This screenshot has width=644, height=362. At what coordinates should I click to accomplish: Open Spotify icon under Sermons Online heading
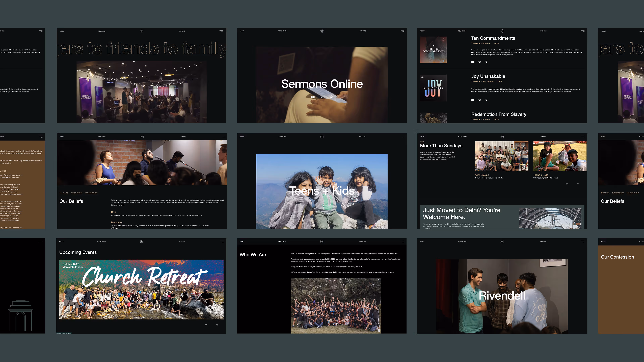point(322,97)
